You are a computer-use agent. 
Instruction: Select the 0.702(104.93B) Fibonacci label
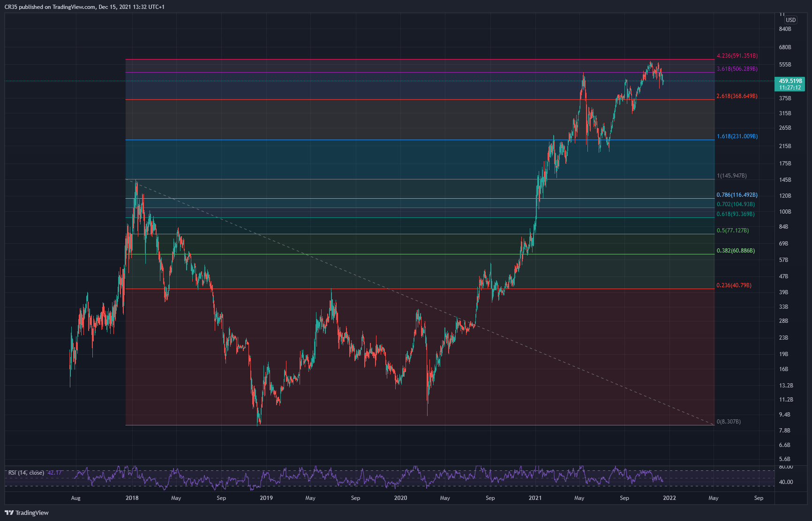[x=736, y=204]
